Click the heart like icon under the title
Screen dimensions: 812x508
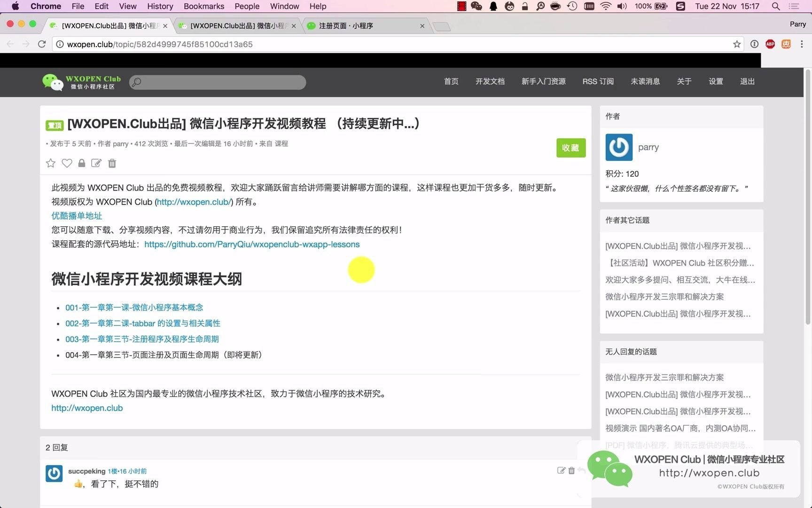(67, 163)
